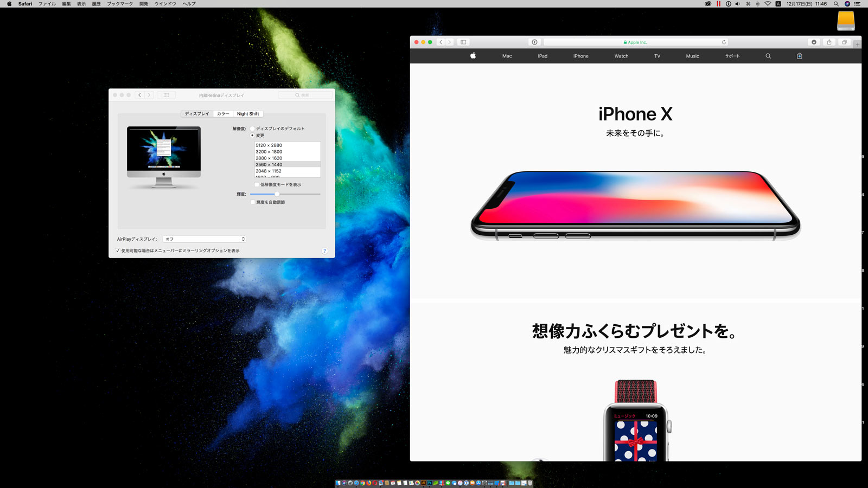Open input source menu in menu bar
The width and height of the screenshot is (868, 488).
[x=778, y=4]
